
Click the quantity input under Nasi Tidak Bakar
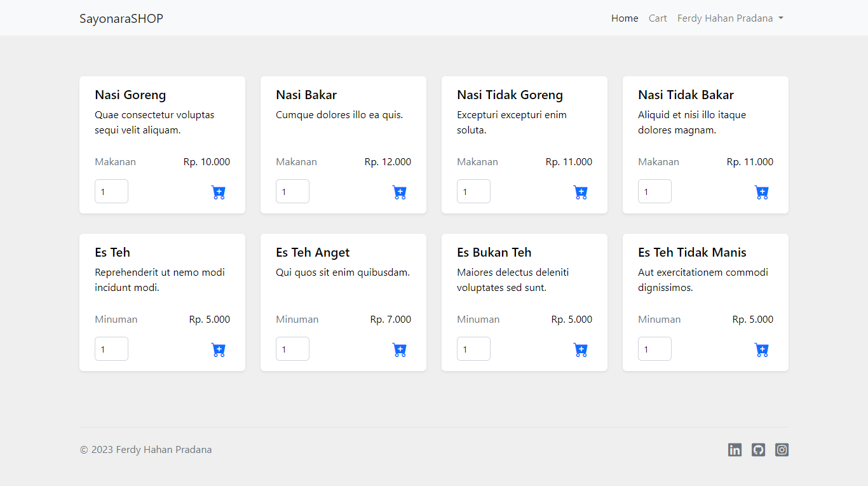pos(654,191)
